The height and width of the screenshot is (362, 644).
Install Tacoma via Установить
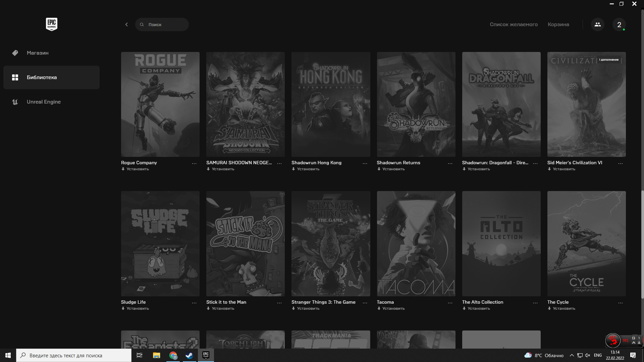(391, 308)
